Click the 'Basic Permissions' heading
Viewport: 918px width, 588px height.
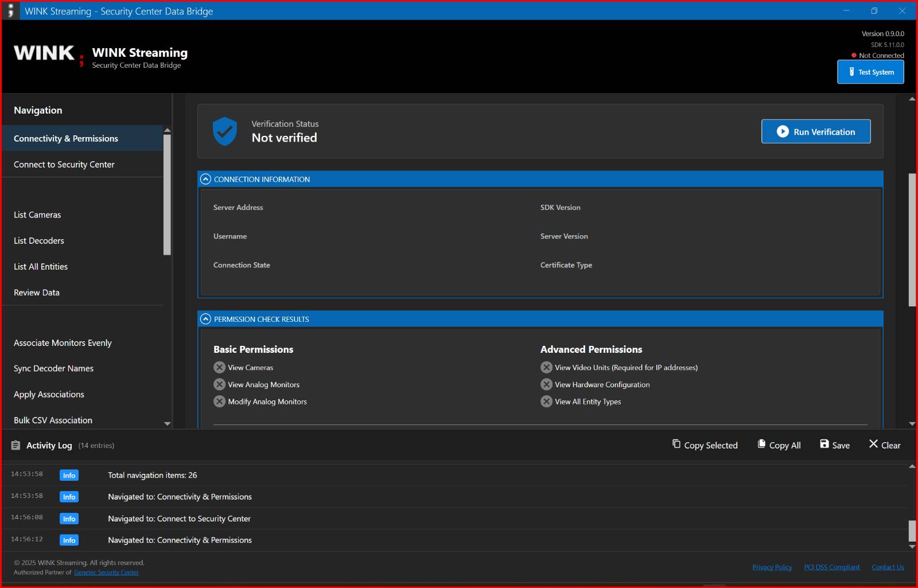point(253,349)
